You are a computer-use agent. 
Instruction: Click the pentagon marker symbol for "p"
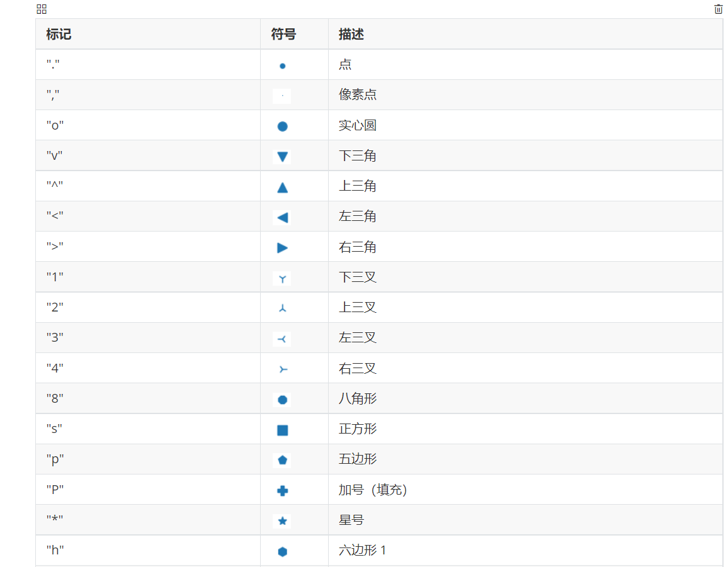point(282,459)
